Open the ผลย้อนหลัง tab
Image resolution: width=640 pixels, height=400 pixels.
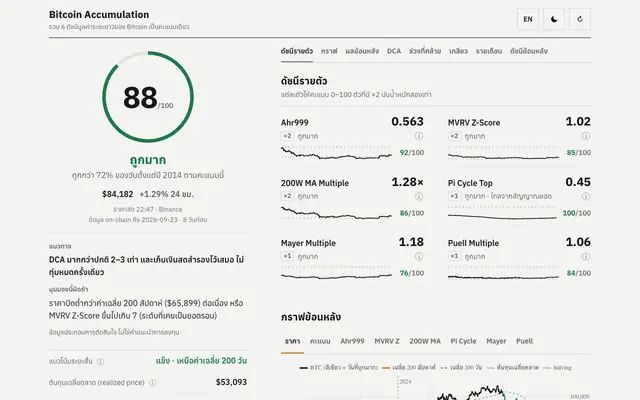coord(362,51)
